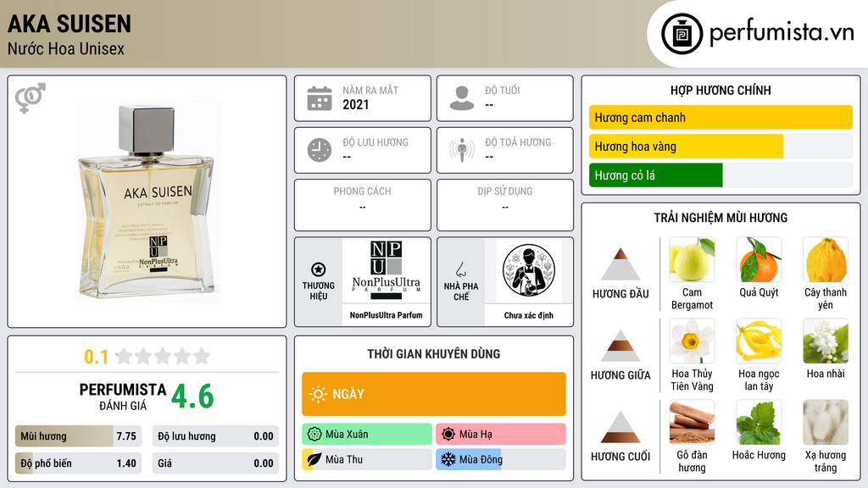Click the flower icon for Mùa Xuân

(x=314, y=435)
